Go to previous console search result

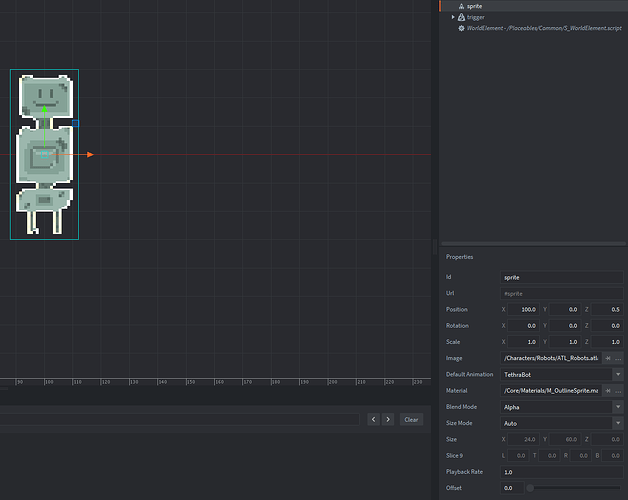point(374,419)
